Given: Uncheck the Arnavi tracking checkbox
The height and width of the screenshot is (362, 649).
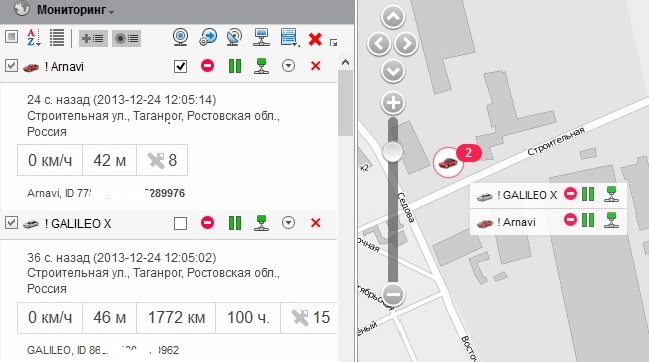Looking at the screenshot, I should [x=180, y=66].
